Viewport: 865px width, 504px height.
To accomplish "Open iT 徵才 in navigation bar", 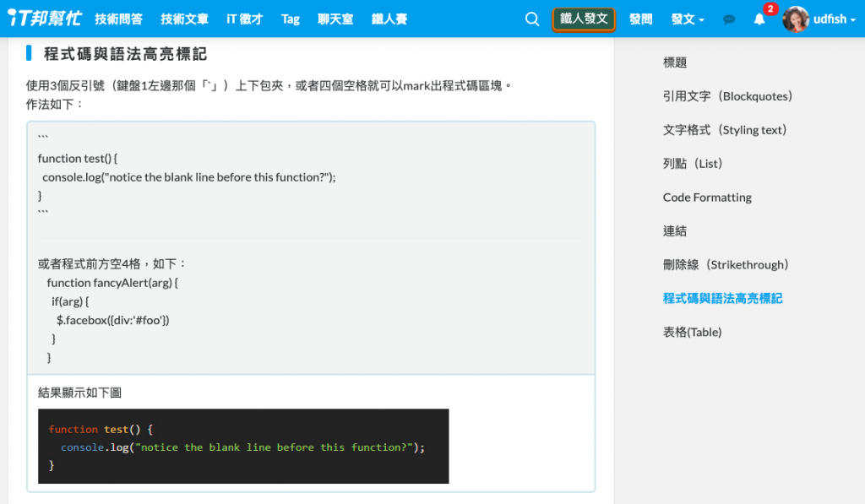I will (x=244, y=19).
